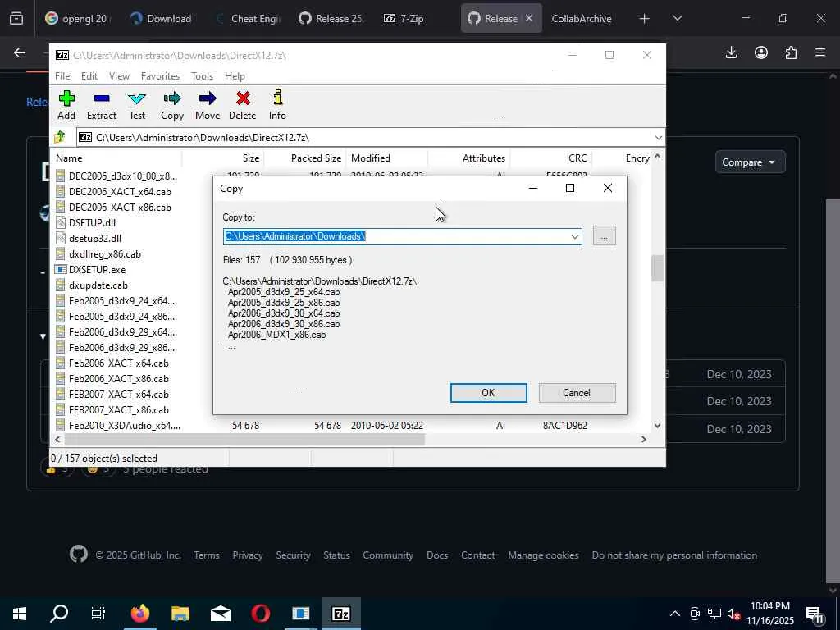Open the browser hamburger menu

click(x=820, y=52)
